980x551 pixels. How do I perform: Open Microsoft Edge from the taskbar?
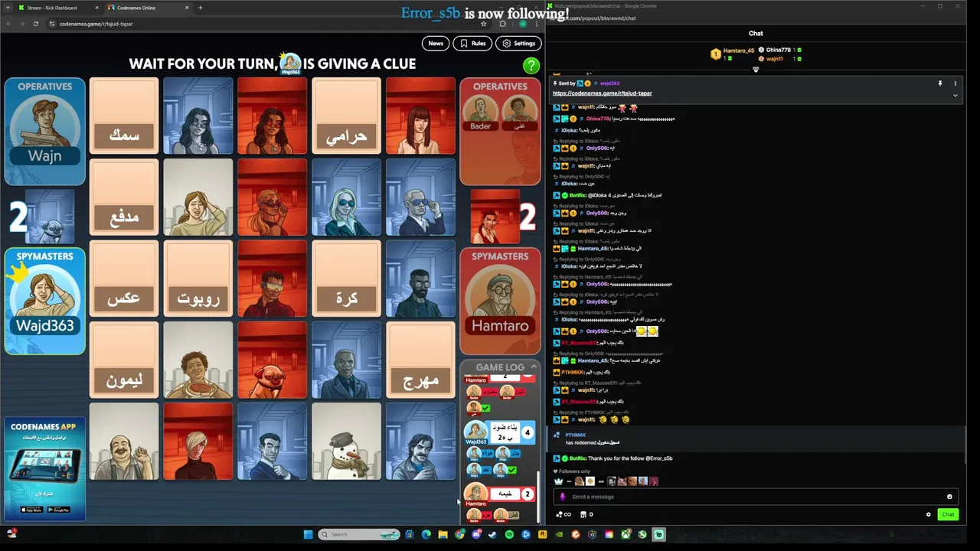point(426,534)
